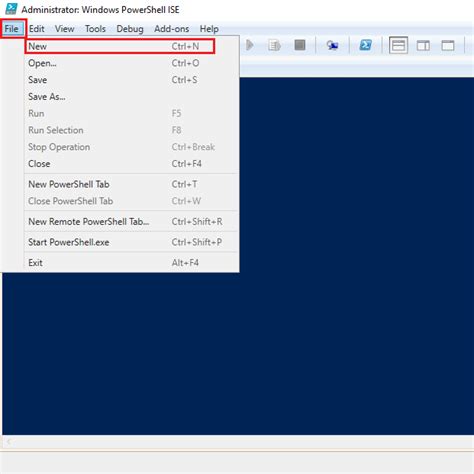Click the horizontal scrollbar left arrow
Image resolution: width=474 pixels, height=474 pixels.
click(x=9, y=442)
